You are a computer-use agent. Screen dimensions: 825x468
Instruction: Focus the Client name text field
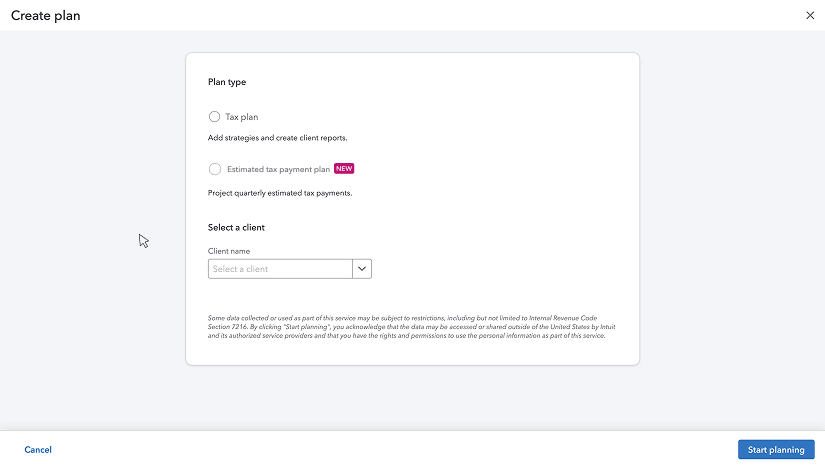[280, 268]
